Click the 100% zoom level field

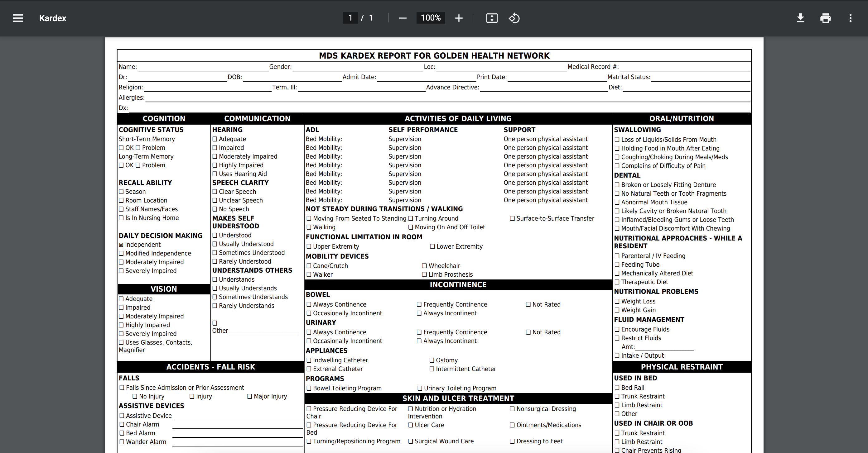pyautogui.click(x=431, y=18)
